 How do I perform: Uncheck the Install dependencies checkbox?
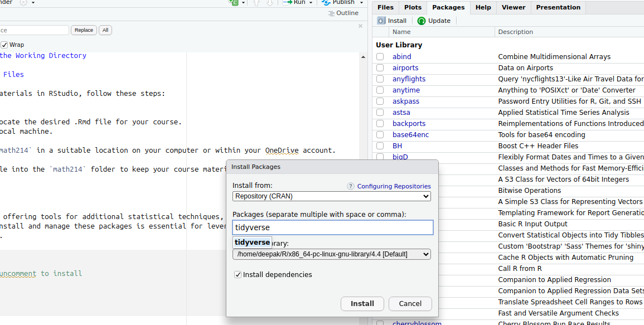(238, 274)
